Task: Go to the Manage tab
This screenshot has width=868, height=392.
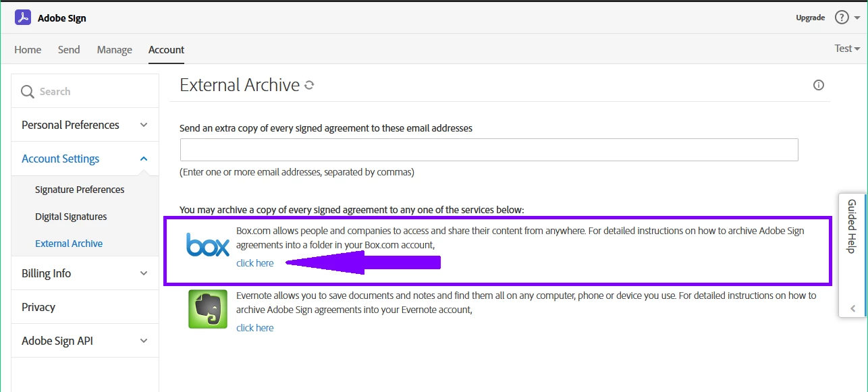Action: 115,49
